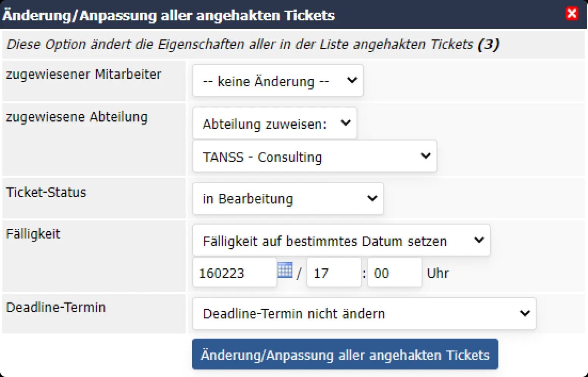The height and width of the screenshot is (377, 588).
Task: Expand the 'Abteilung zuweisen:' dropdown
Action: (x=274, y=123)
